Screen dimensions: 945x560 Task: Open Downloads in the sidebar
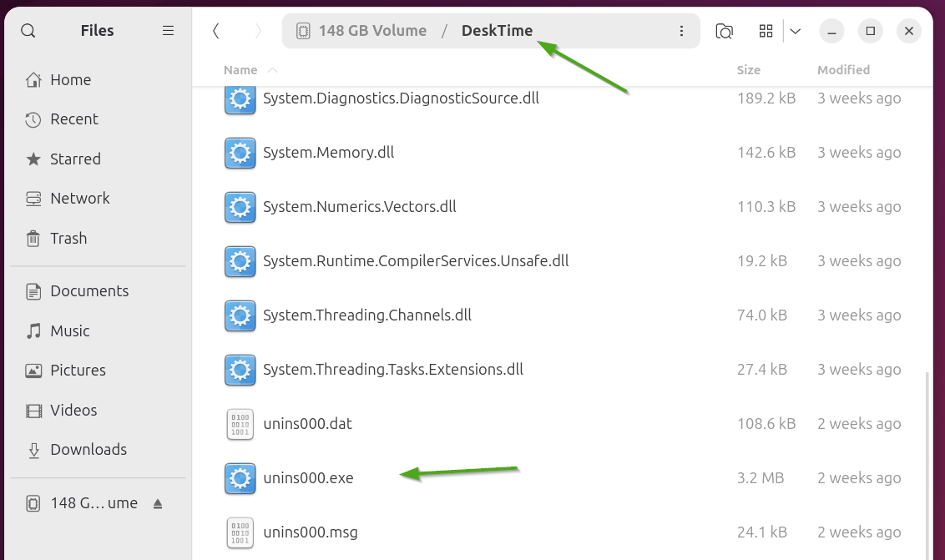[x=88, y=450]
